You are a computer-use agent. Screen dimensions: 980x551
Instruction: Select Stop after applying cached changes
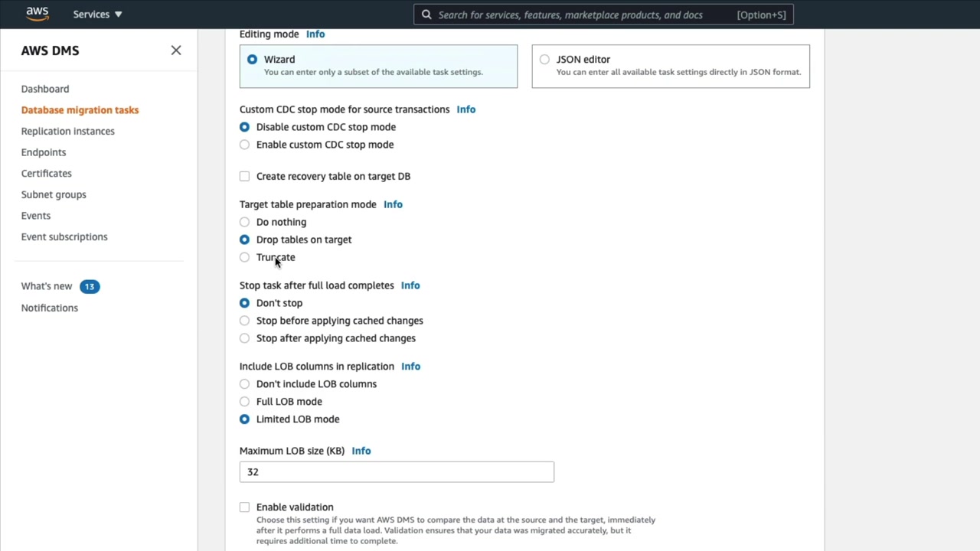click(x=244, y=338)
